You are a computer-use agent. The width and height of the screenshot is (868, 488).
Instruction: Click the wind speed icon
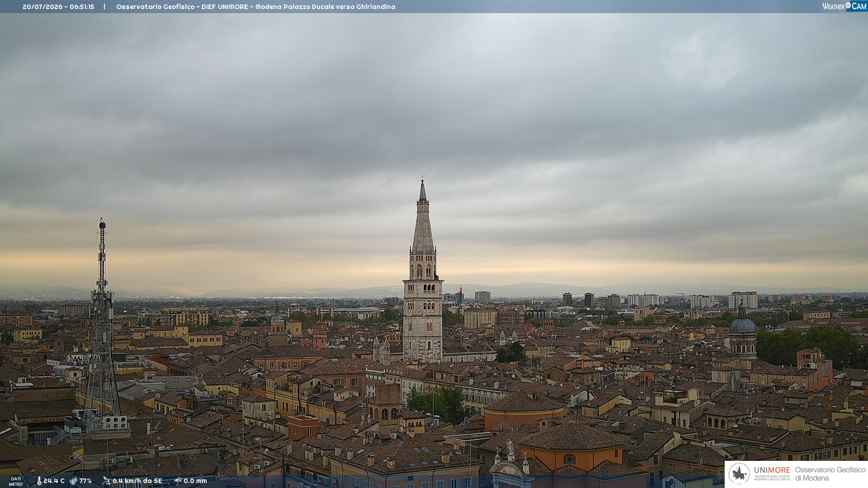pos(106,481)
